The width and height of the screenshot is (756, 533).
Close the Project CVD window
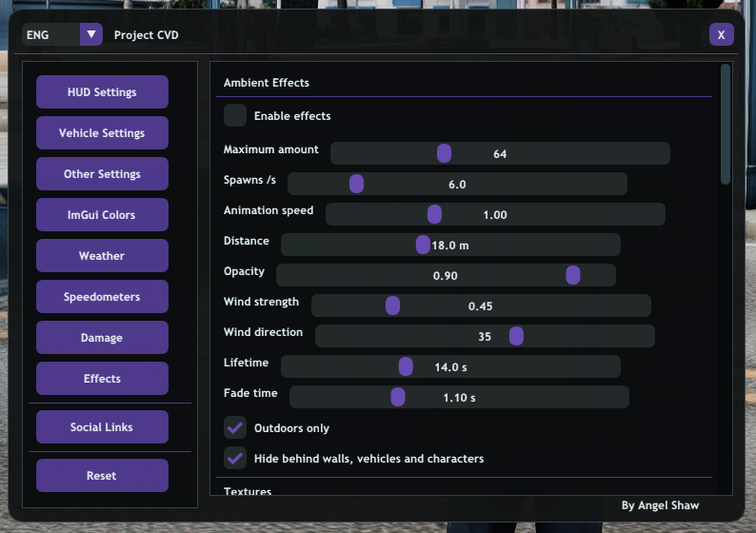click(722, 34)
